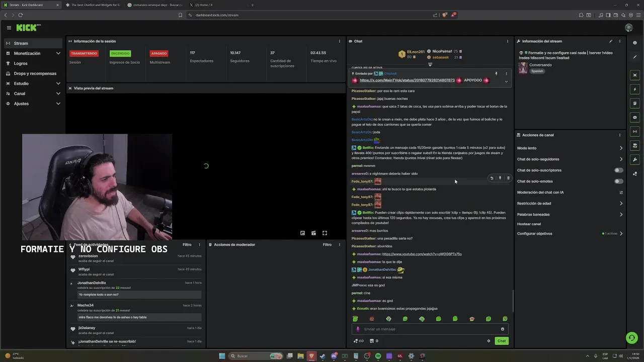Delete Fede_tony87 message with trash icon

508,178
